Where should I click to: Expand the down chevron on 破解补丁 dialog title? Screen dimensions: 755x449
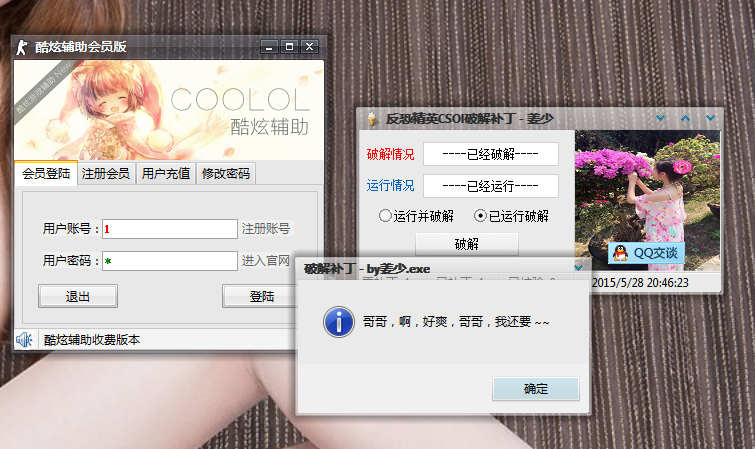(x=579, y=268)
